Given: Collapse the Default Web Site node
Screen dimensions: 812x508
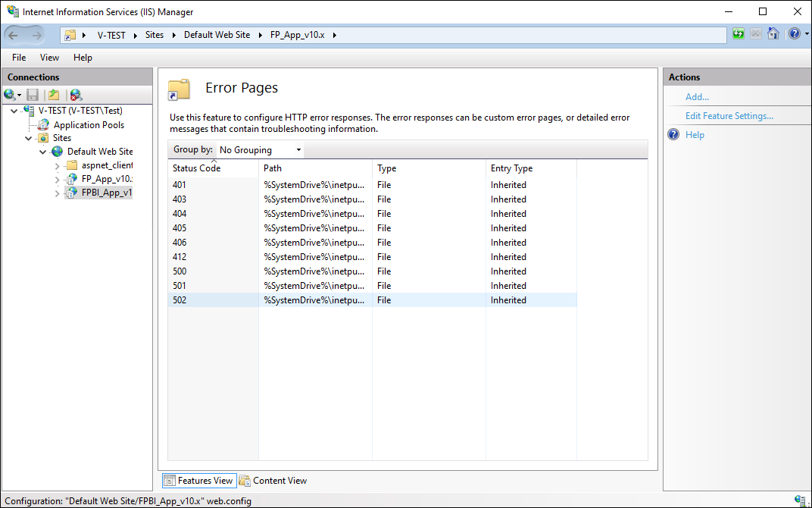Looking at the screenshot, I should (43, 152).
